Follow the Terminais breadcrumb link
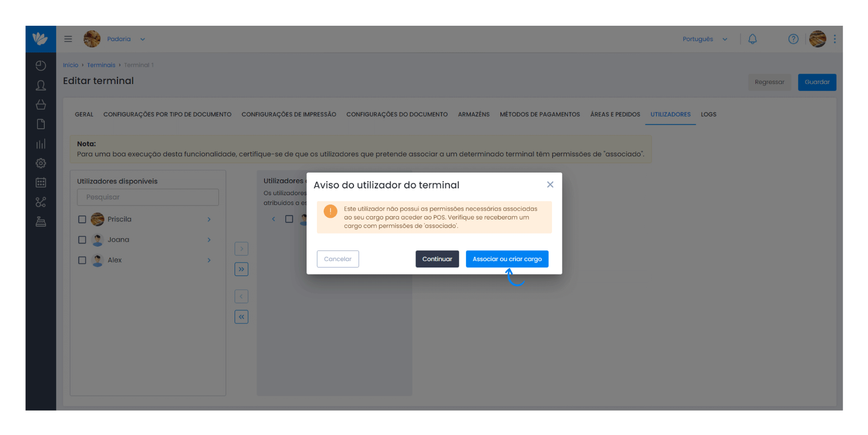868x435 pixels. [101, 65]
